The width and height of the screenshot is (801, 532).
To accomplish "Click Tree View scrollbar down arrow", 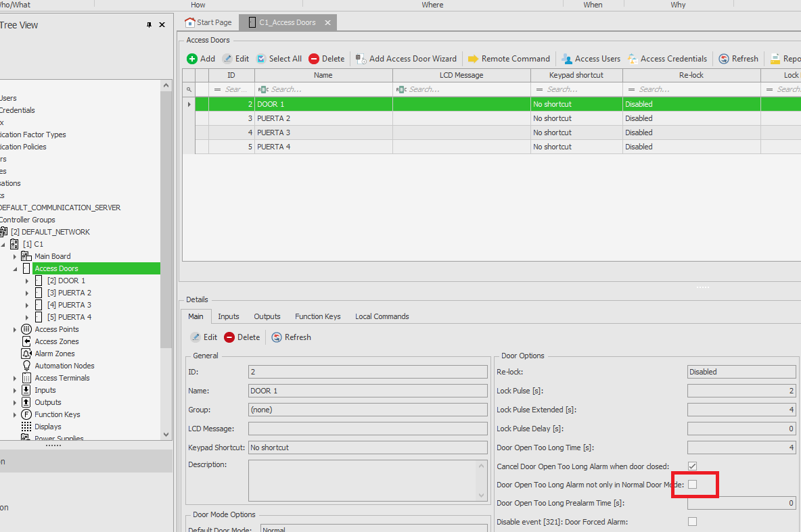I will click(x=166, y=435).
